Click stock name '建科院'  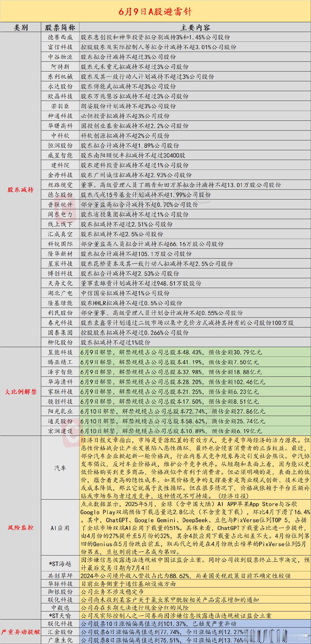point(60,165)
